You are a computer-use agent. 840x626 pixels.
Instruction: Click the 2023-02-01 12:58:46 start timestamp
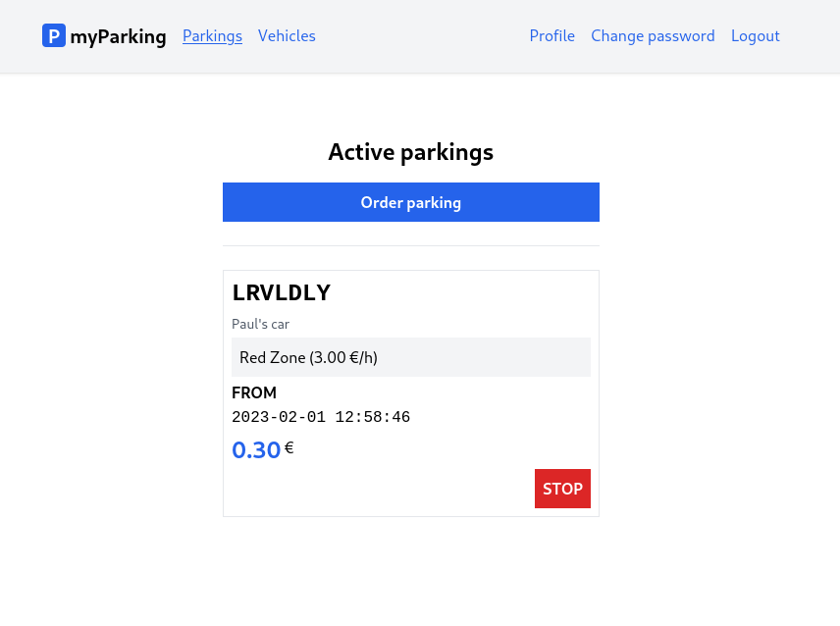321,417
